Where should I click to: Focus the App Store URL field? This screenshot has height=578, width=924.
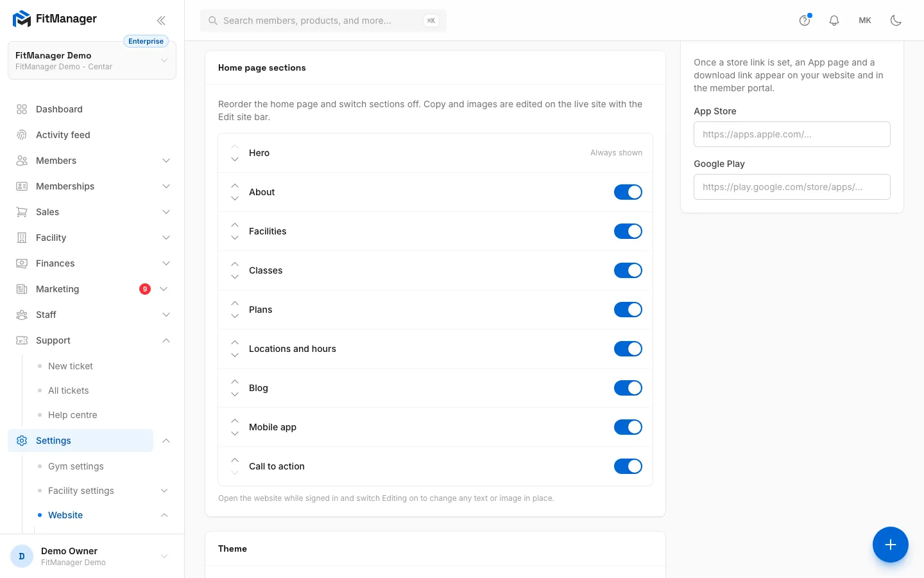(x=792, y=134)
